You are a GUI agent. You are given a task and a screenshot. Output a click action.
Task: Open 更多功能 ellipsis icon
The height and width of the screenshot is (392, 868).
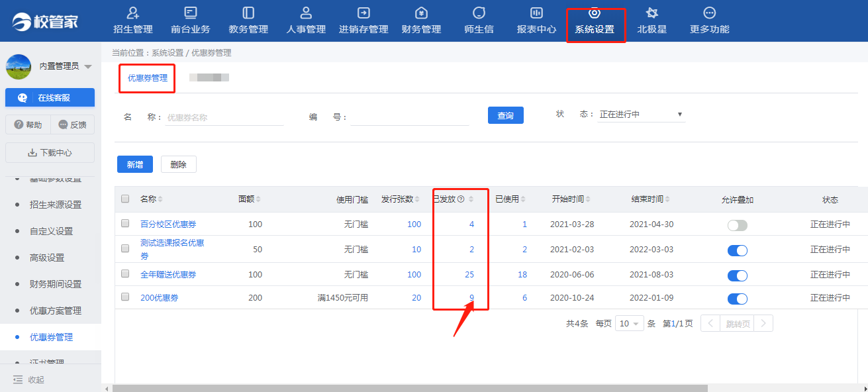coord(710,13)
